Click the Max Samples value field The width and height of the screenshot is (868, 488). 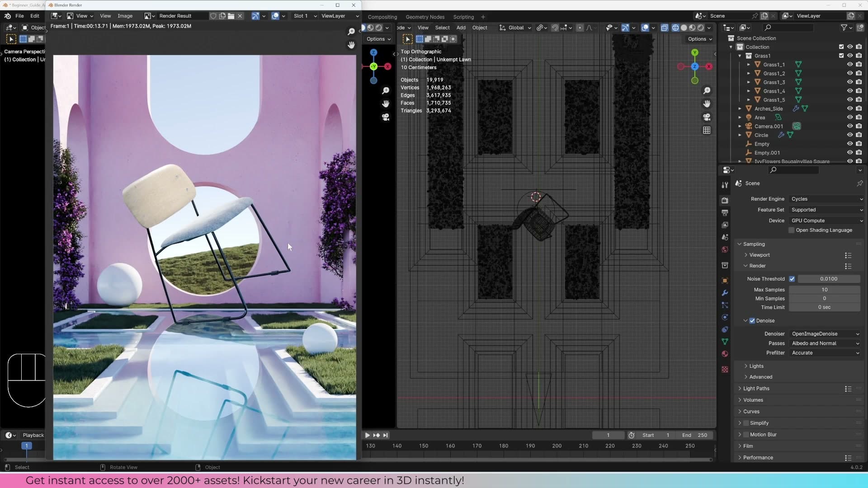pyautogui.click(x=825, y=290)
